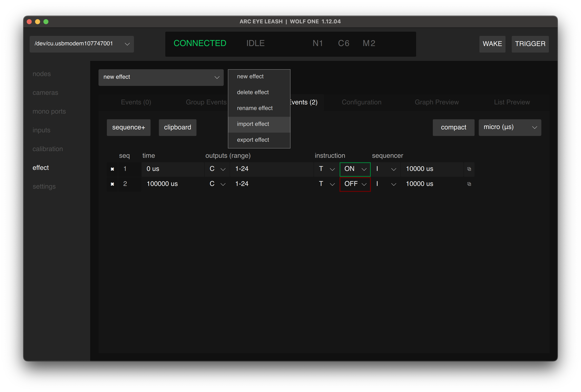581x392 pixels.
Task: Click the copy icon on row 2
Action: pos(469,184)
